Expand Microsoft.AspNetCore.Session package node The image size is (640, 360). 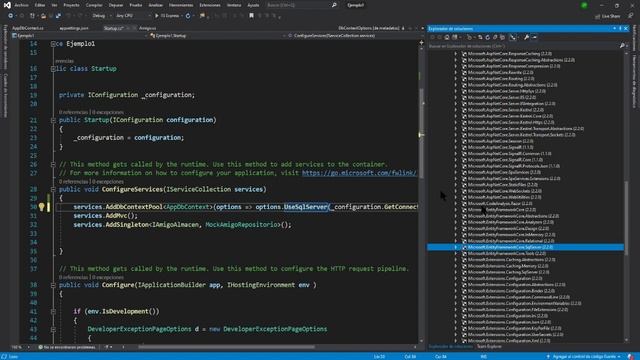(456, 141)
